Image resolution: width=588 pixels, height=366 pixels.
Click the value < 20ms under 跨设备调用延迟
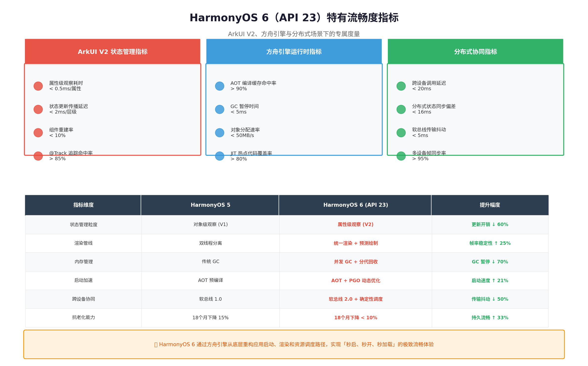pyautogui.click(x=421, y=89)
